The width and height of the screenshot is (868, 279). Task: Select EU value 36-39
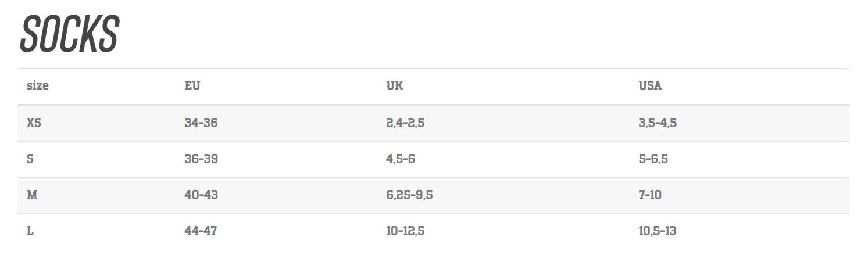click(x=201, y=159)
